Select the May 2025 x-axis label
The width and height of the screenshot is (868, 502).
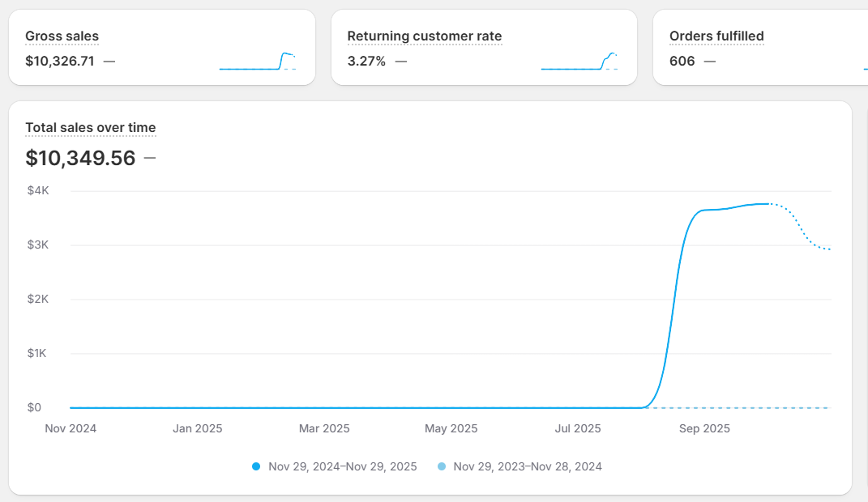pyautogui.click(x=451, y=428)
